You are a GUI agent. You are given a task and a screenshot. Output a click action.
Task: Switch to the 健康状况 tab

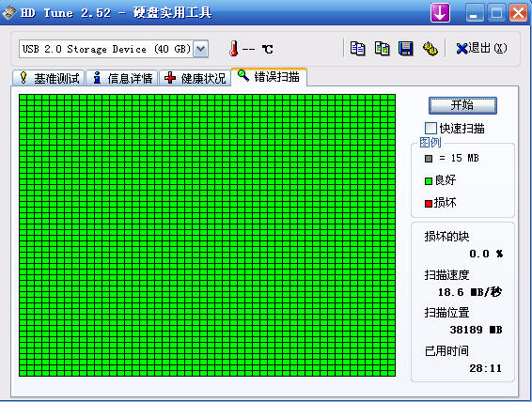pos(196,78)
